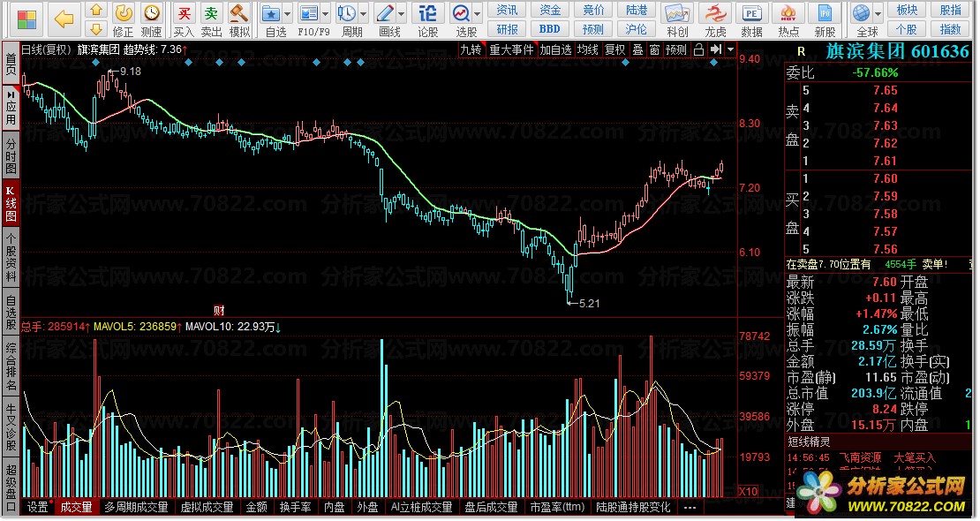Open the F10/F9 company info icon

pyautogui.click(x=309, y=13)
